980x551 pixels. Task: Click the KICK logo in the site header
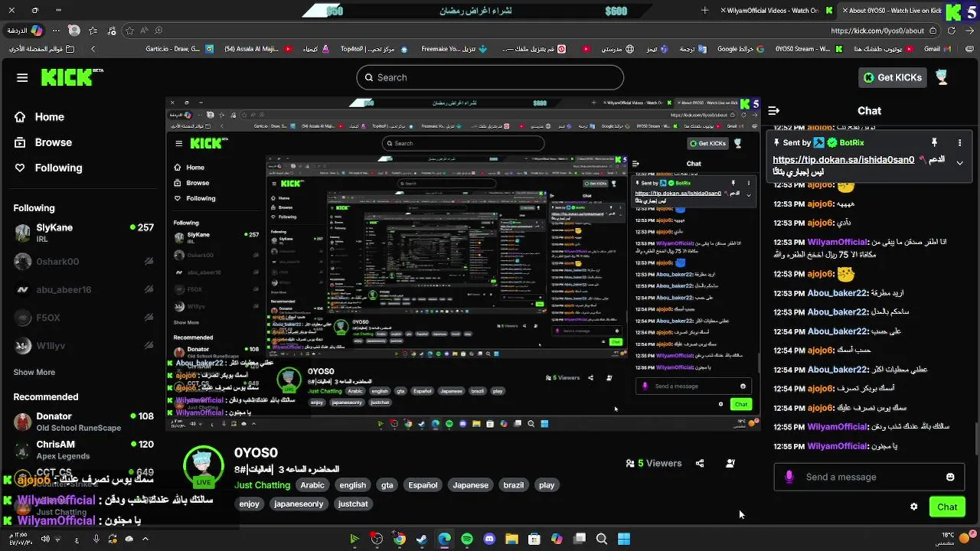point(72,77)
